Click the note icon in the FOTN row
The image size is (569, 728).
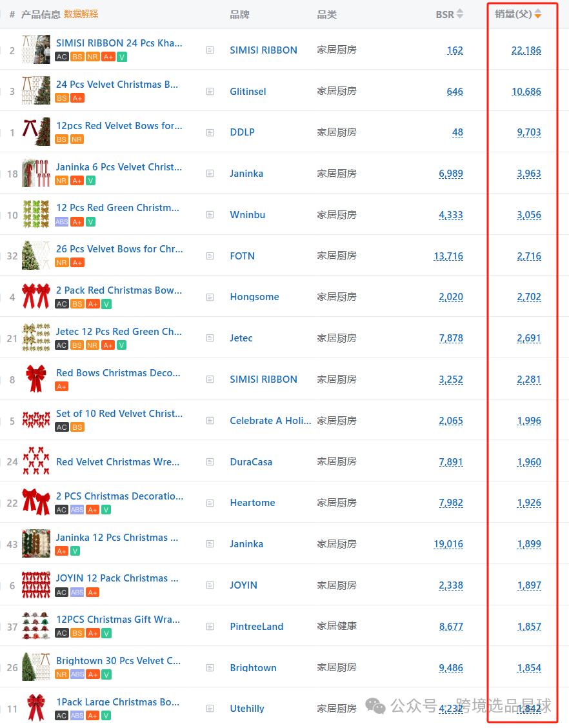point(210,256)
